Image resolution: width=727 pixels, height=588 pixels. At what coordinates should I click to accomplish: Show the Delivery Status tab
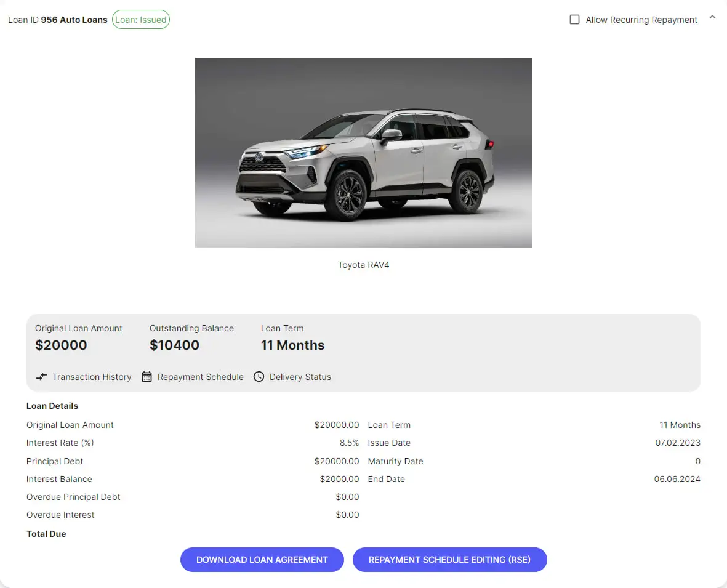tap(300, 377)
